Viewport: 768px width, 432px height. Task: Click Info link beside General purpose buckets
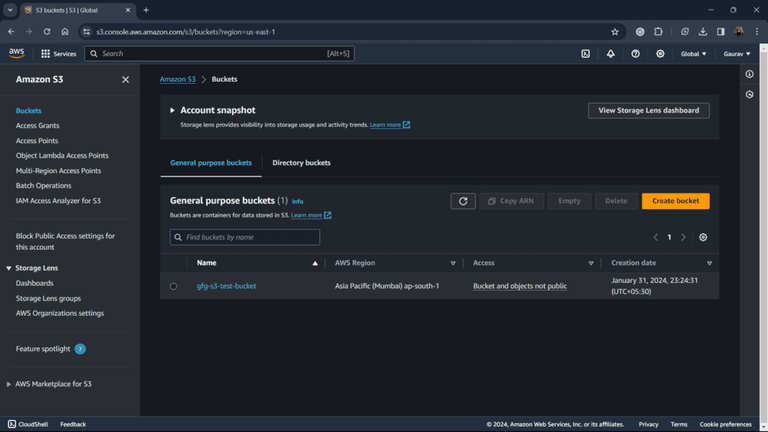(297, 201)
